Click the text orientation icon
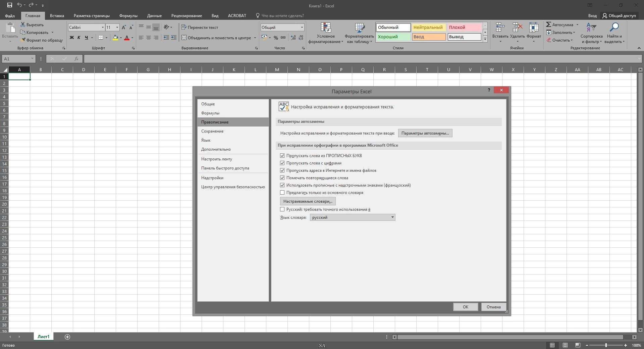Screen dimensions: 644x349 [166, 27]
